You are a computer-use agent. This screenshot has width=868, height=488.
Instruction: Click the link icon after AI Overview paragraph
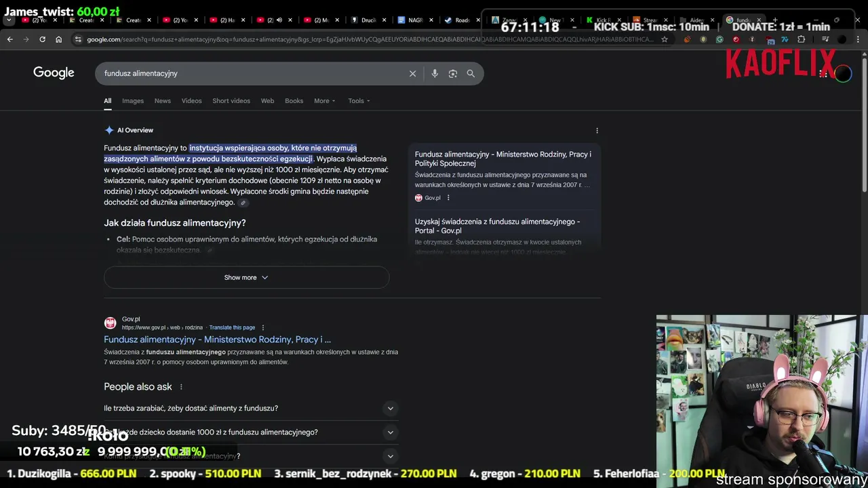pyautogui.click(x=243, y=203)
